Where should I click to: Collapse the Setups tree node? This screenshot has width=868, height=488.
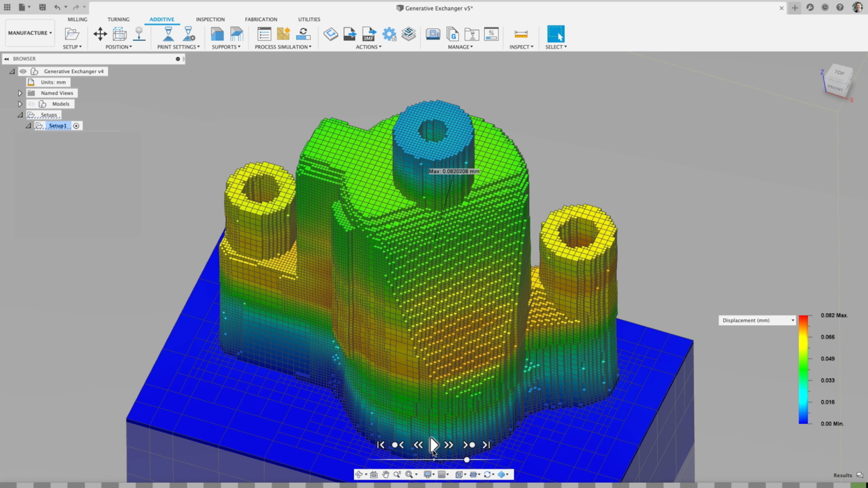20,115
